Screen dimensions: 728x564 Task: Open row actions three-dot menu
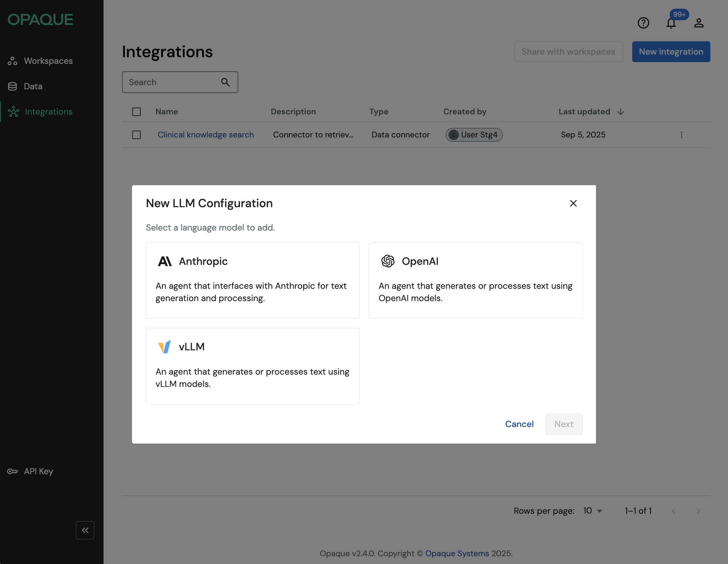coord(681,135)
